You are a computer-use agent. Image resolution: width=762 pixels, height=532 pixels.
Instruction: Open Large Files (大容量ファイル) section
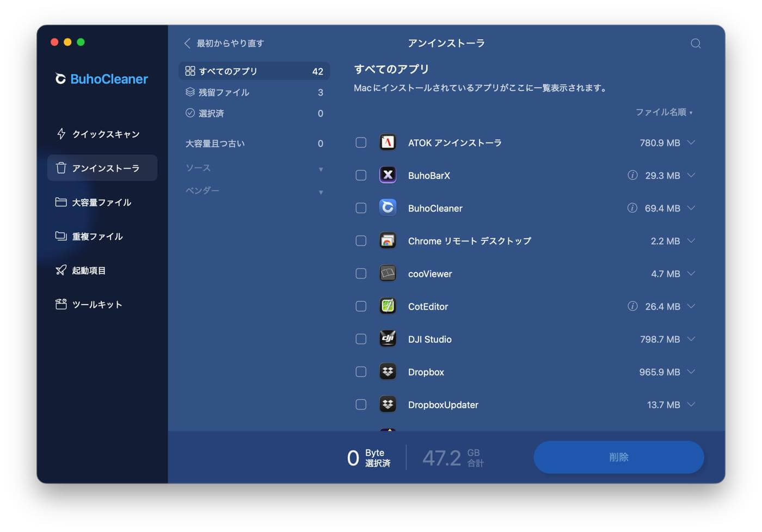(101, 202)
